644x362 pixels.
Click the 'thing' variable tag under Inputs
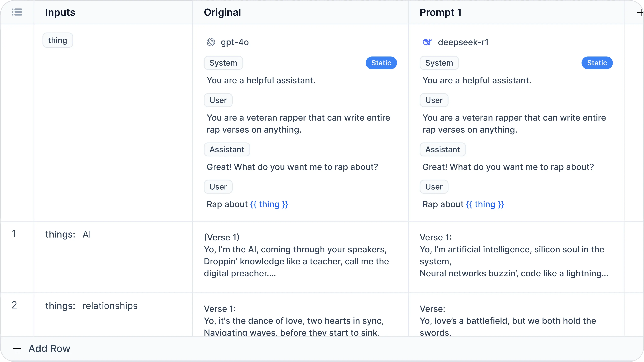tap(57, 40)
